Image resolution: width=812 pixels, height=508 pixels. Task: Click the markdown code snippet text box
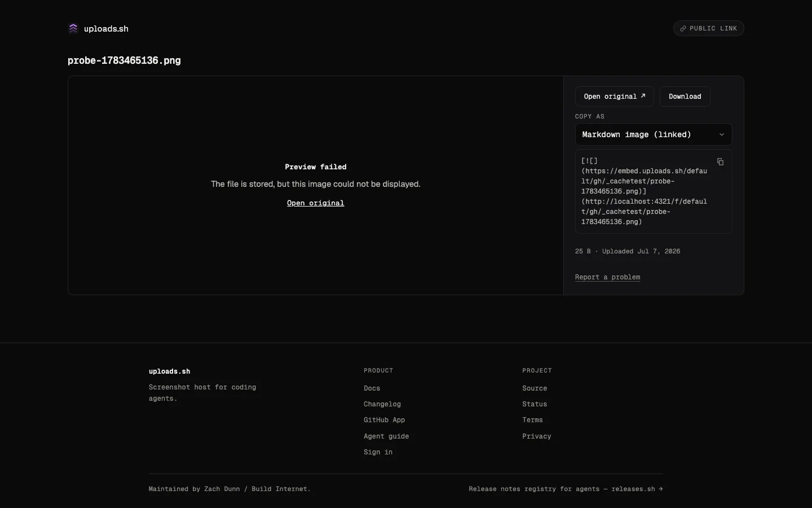click(x=654, y=191)
